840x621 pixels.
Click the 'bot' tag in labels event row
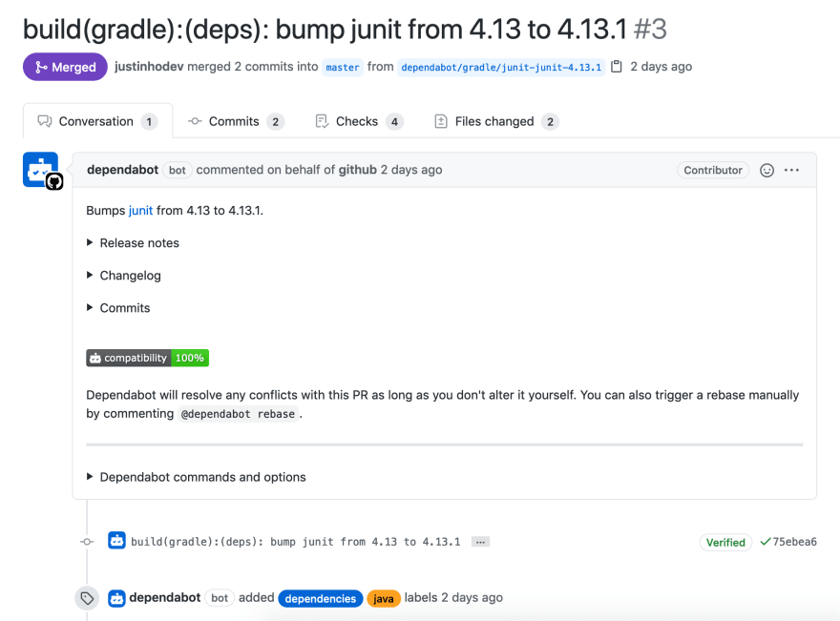click(220, 598)
